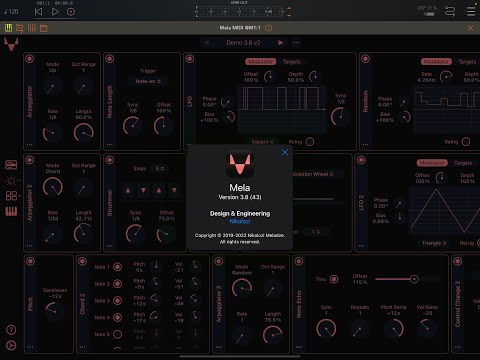This screenshot has height=360, width=480.
Task: Go to previous preset arrow
Action: [x=206, y=43]
